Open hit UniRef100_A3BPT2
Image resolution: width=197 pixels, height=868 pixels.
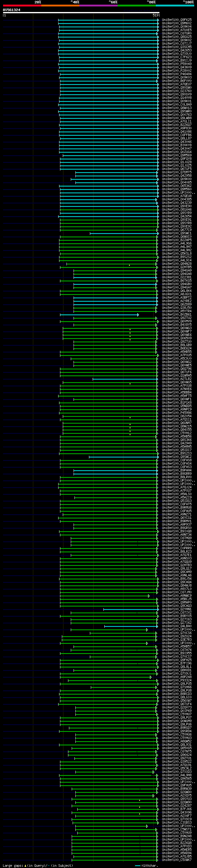[x=177, y=297]
